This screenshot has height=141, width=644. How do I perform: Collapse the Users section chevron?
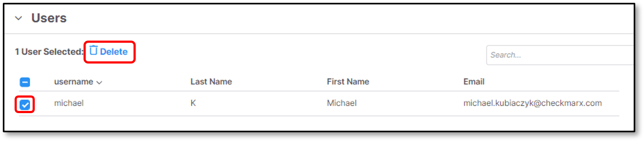click(x=19, y=18)
